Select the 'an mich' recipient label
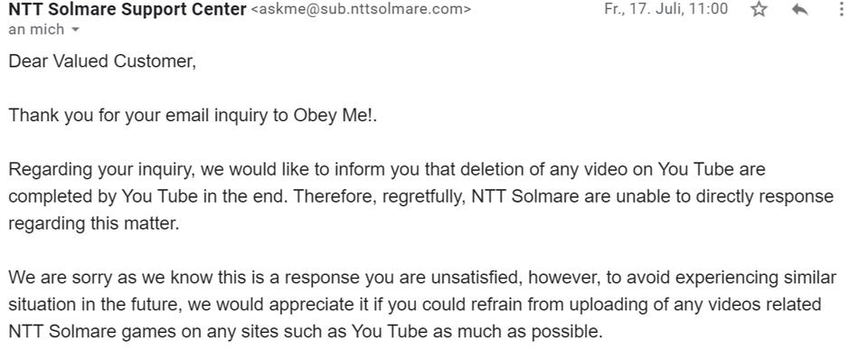 36,29
